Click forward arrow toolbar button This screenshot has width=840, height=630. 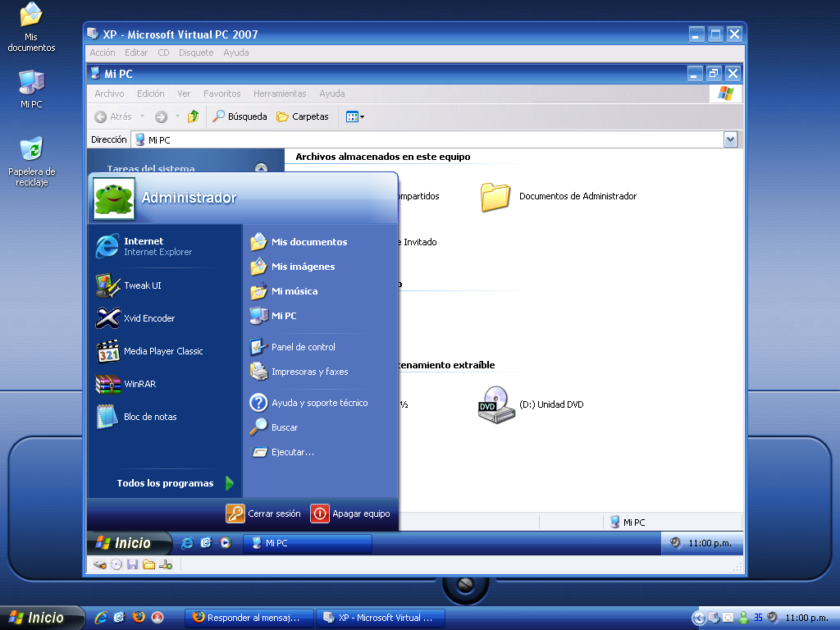(162, 116)
